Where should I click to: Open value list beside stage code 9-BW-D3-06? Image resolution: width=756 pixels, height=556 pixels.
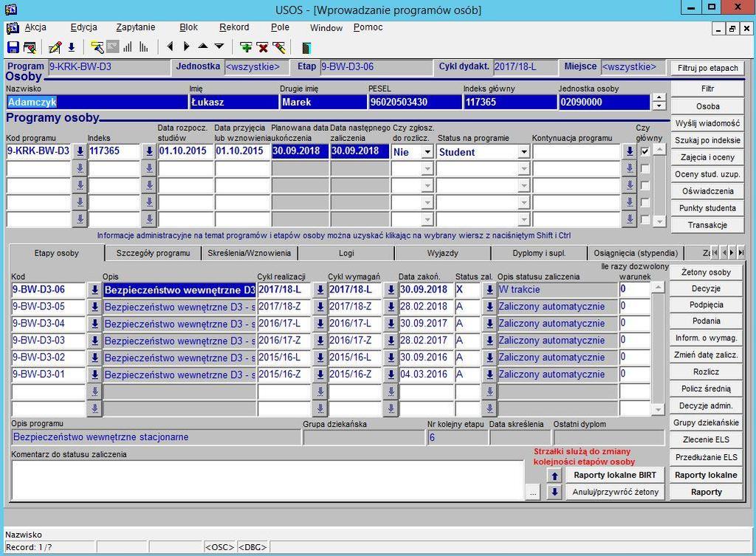click(94, 290)
